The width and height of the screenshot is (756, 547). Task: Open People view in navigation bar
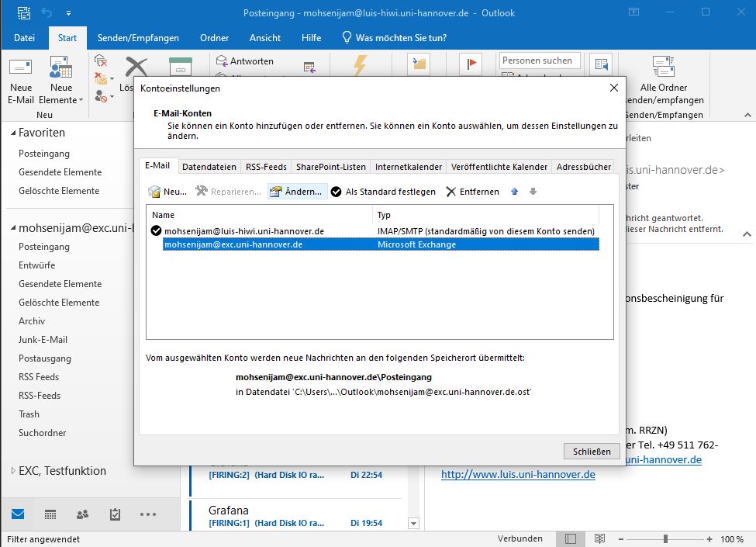coord(82,514)
